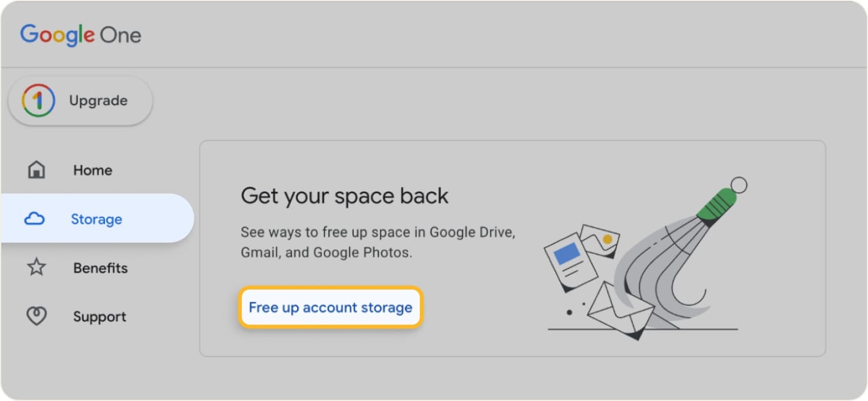Screen dimensions: 868x401
Task: Switch to the Home section
Action: (93, 170)
